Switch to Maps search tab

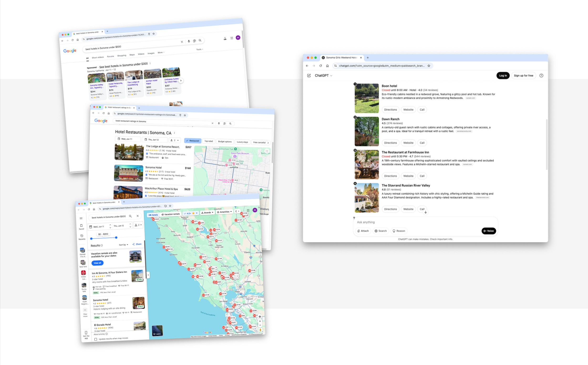pyautogui.click(x=132, y=55)
